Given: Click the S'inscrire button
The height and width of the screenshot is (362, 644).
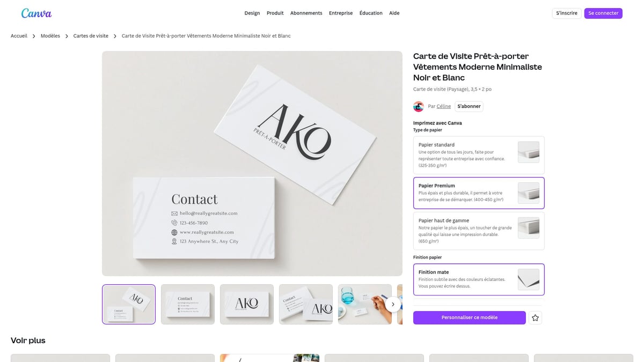Looking at the screenshot, I should click(x=566, y=13).
